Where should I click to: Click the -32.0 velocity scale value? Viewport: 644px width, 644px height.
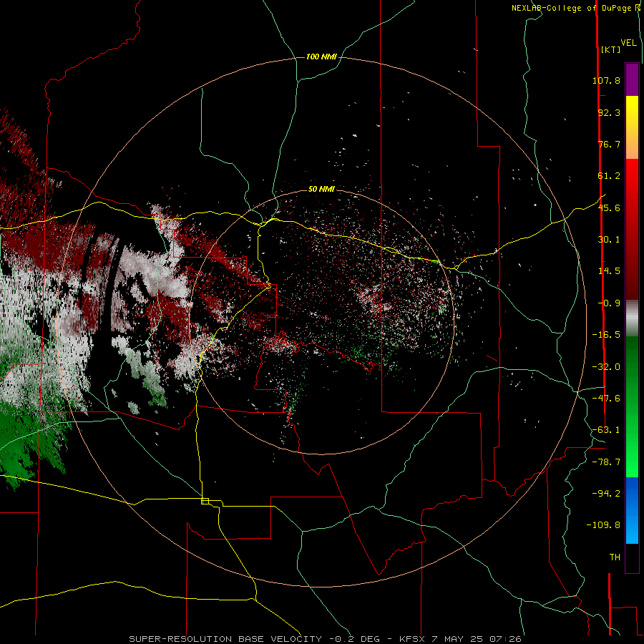(x=606, y=367)
